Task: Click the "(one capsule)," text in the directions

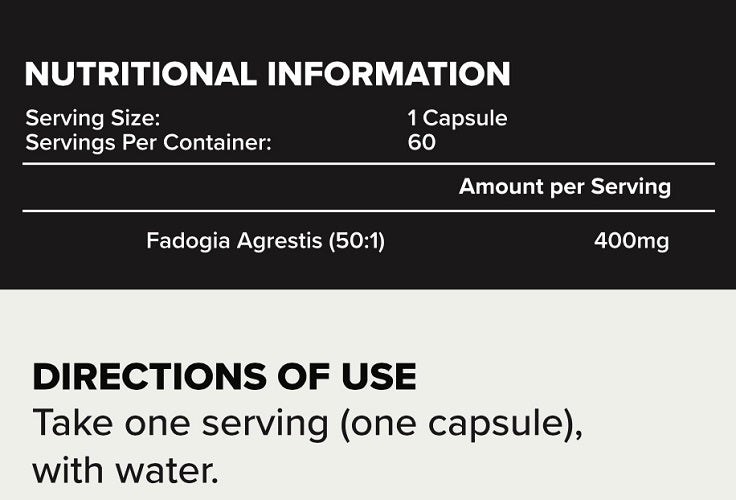Action: coord(462,425)
